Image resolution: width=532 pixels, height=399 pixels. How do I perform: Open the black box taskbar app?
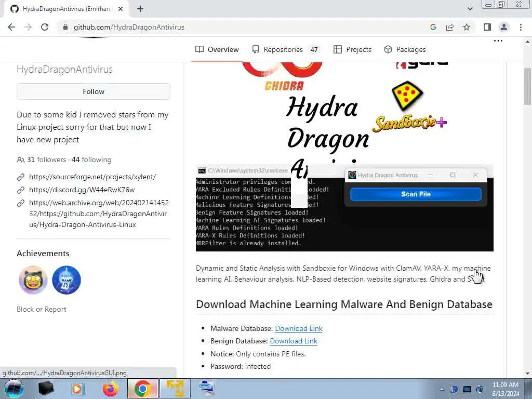46,389
